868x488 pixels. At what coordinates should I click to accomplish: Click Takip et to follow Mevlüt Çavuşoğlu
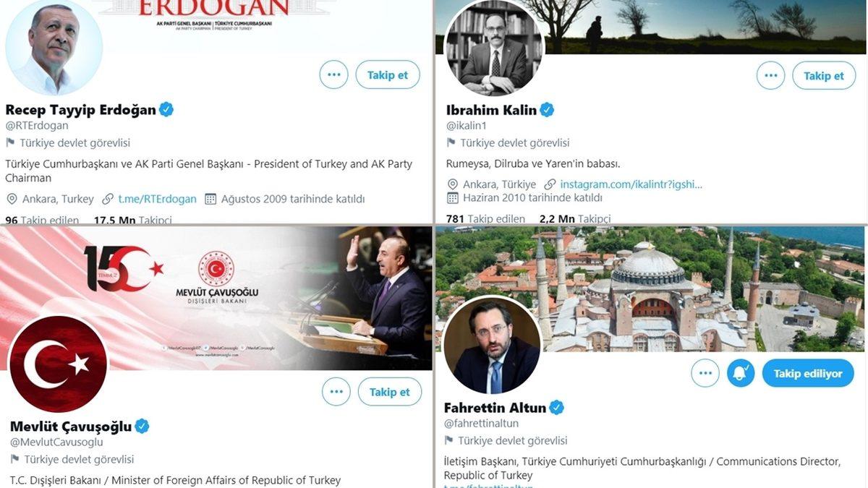click(389, 391)
